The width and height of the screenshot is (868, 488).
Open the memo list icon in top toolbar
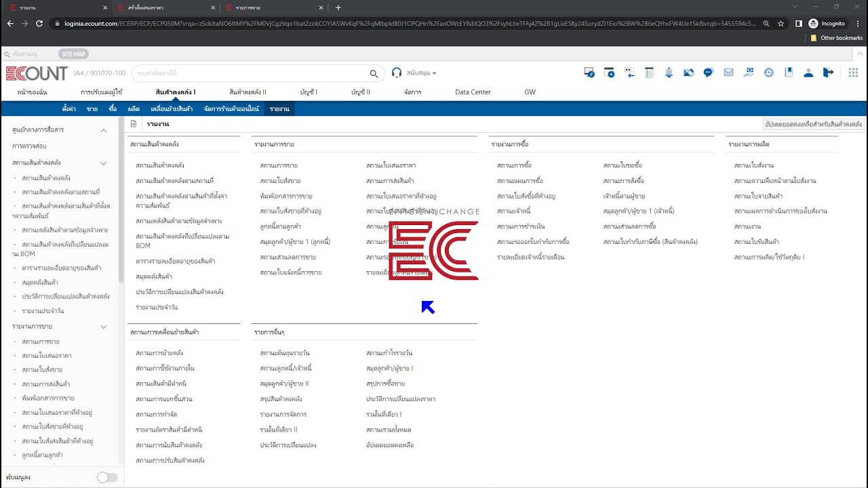tap(649, 73)
